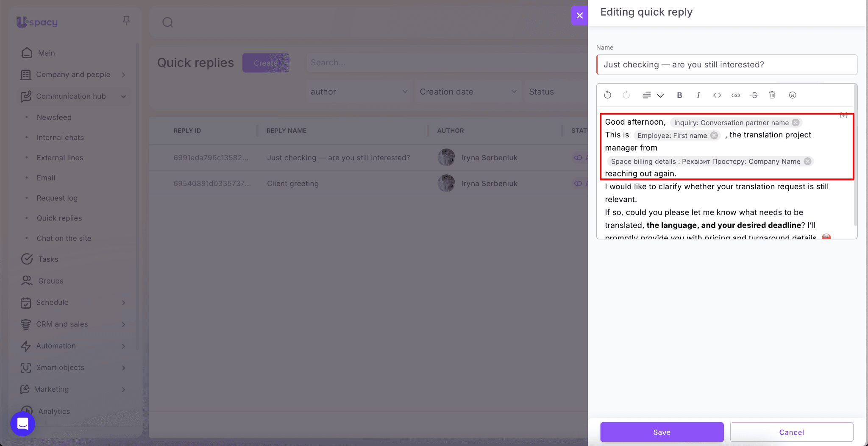Open Newsfeed in the sidebar
Viewport: 868px width, 446px height.
54,117
